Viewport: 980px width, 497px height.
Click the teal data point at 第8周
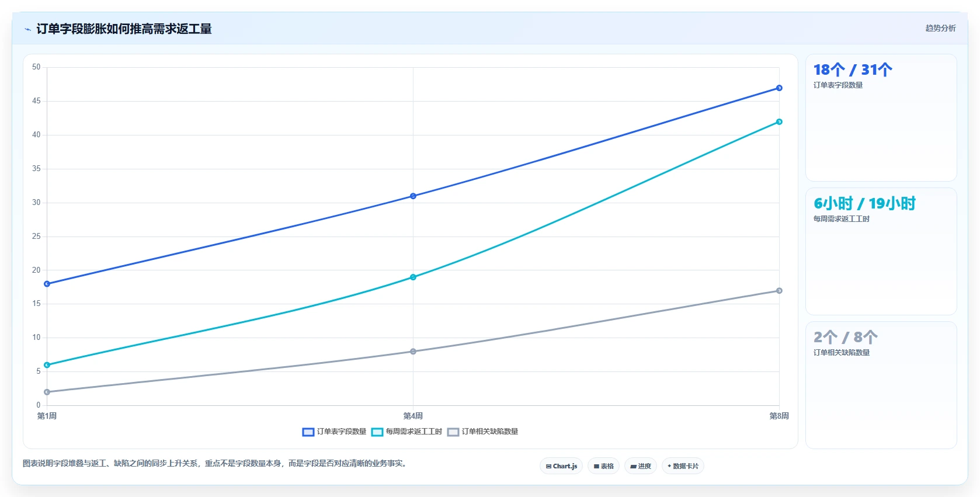(x=779, y=122)
